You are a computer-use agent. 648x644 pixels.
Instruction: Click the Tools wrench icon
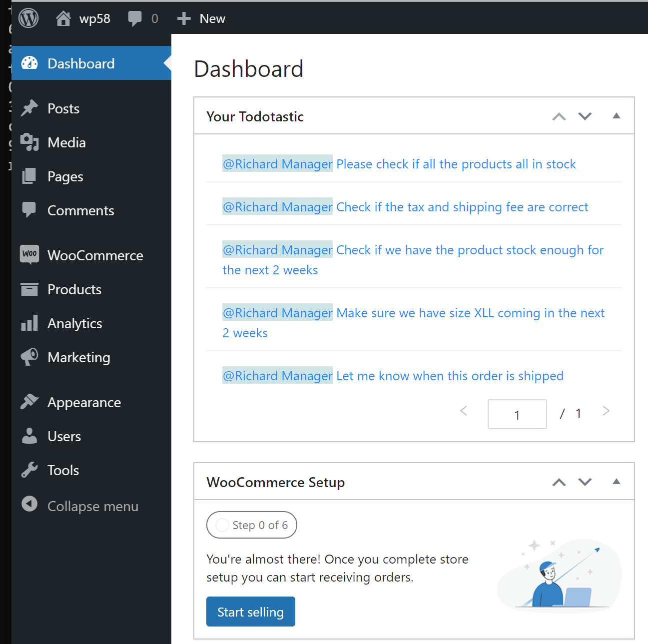coord(29,470)
